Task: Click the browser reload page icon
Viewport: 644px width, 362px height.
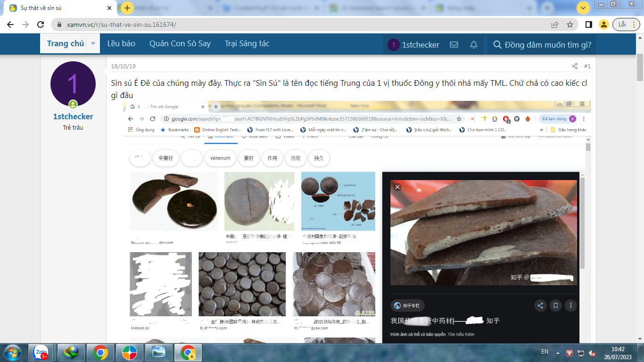Action: [41, 25]
